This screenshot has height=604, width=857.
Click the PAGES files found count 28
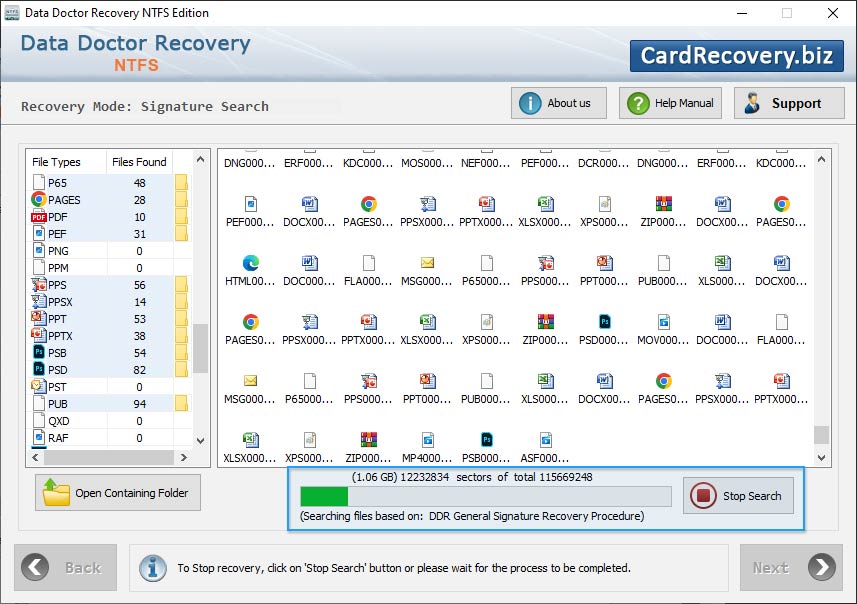tap(139, 200)
